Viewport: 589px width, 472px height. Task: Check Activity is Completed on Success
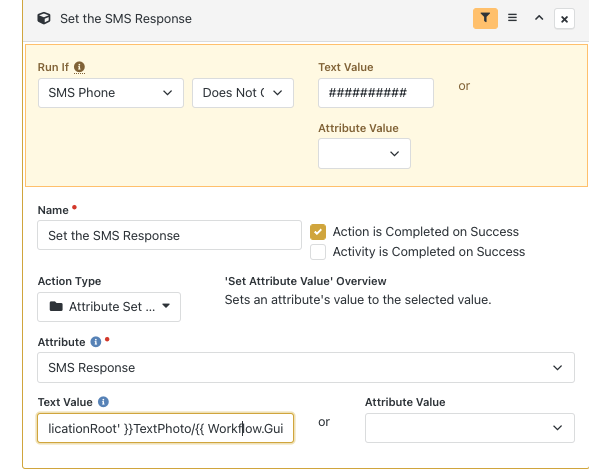[318, 252]
